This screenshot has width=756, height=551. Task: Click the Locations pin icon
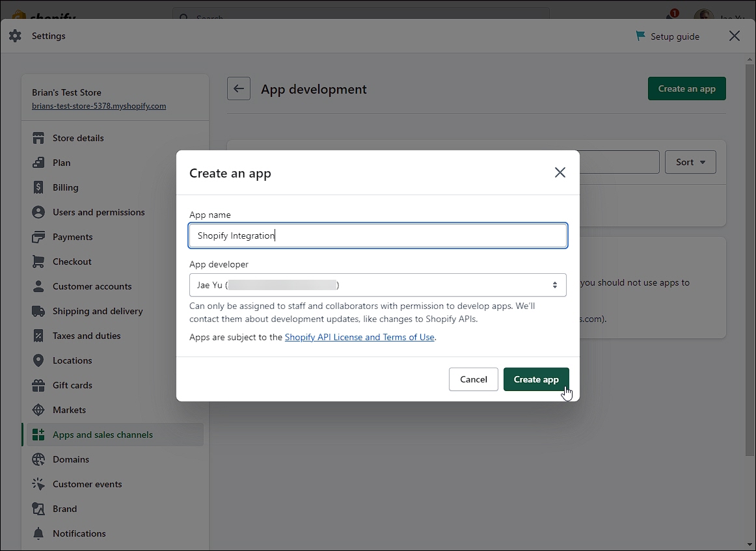pyautogui.click(x=38, y=360)
